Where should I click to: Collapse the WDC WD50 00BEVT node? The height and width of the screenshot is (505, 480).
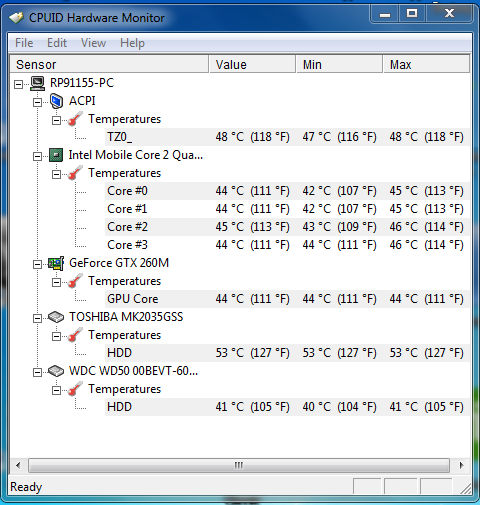[38, 372]
